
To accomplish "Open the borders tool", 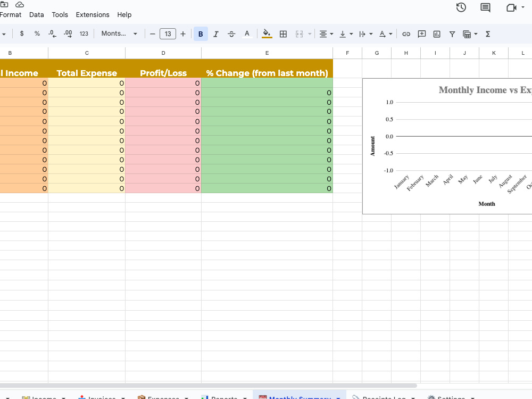I will coord(283,34).
